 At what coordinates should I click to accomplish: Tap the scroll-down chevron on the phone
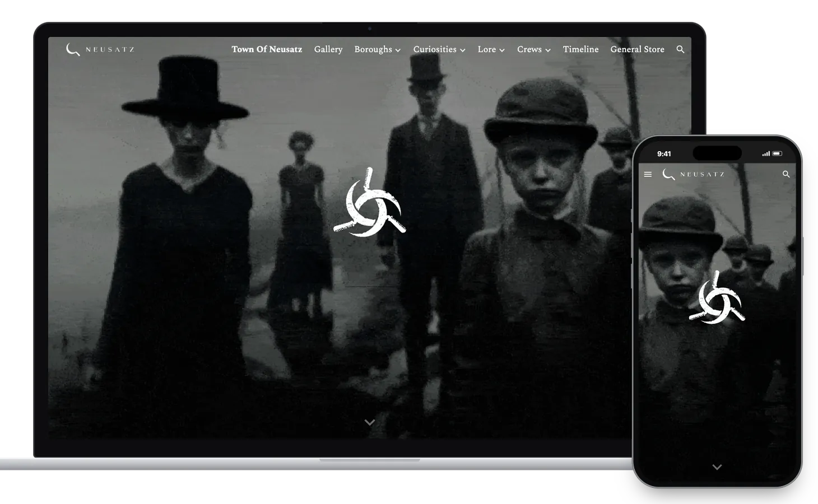(x=717, y=467)
